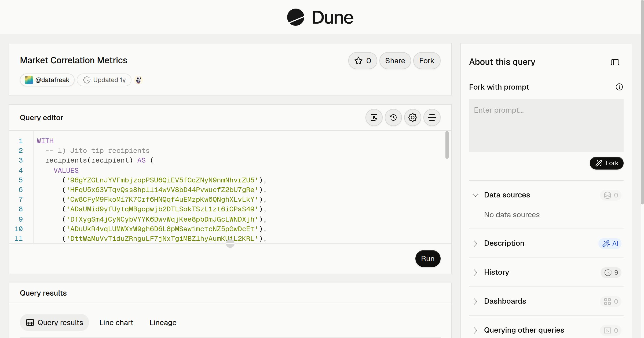Image resolution: width=644 pixels, height=338 pixels.
Task: Click line number 10 in editor gutter
Action: tap(19, 229)
